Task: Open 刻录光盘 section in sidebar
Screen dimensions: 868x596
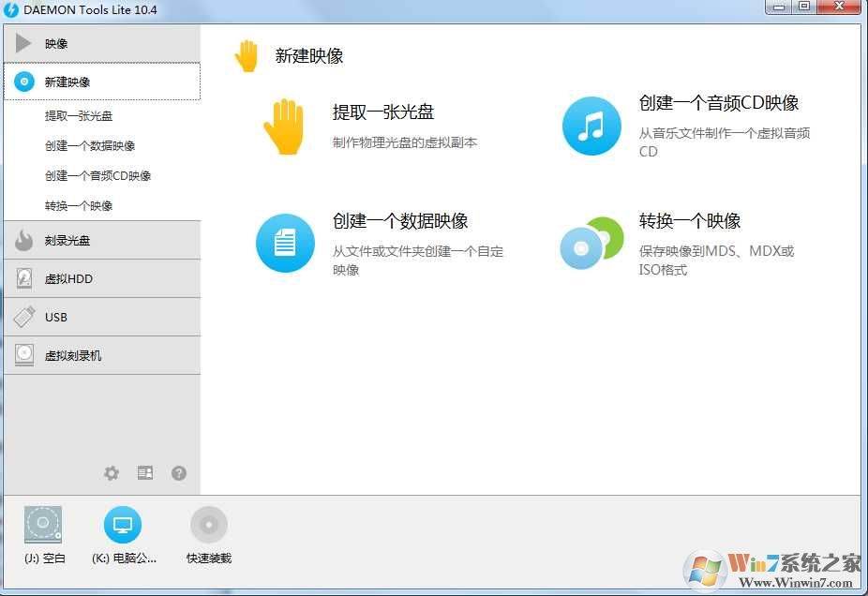Action: click(102, 240)
